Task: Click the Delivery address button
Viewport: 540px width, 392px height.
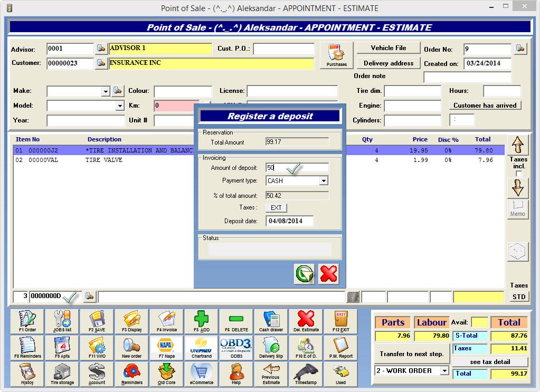Action: point(389,63)
